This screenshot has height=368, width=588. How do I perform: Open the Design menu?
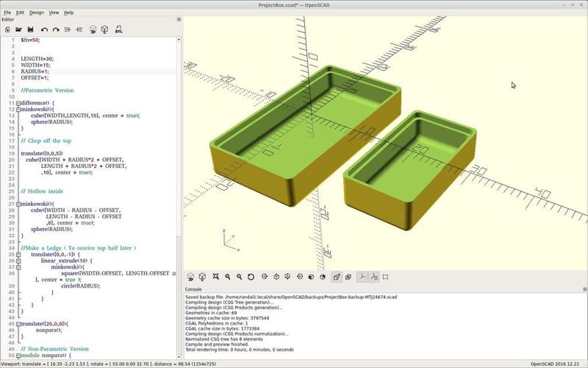[36, 13]
